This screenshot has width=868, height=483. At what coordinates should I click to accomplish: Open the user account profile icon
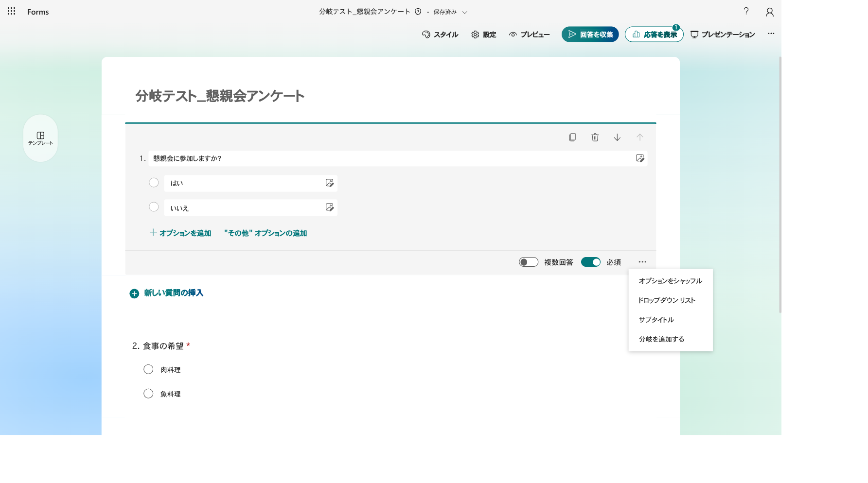(769, 12)
